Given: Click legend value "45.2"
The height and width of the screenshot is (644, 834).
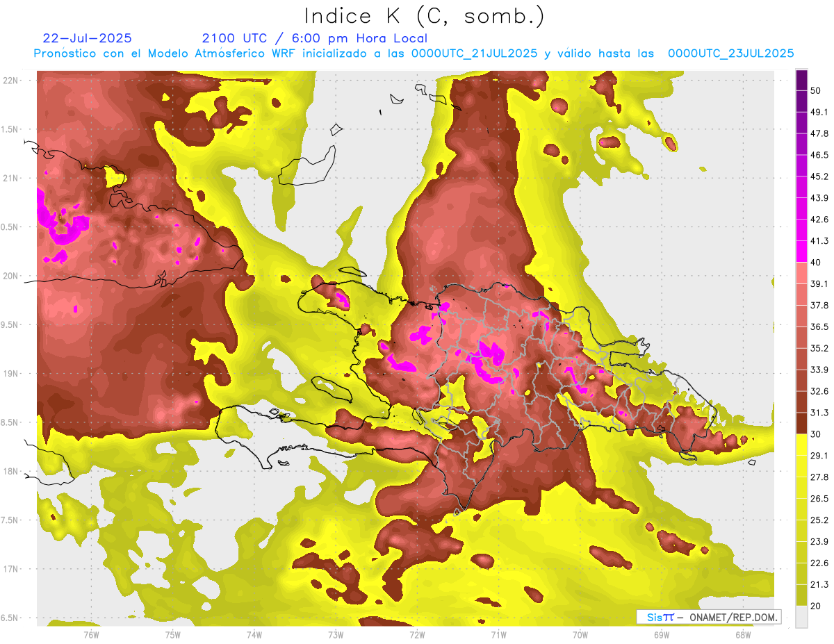Looking at the screenshot, I should tap(819, 176).
